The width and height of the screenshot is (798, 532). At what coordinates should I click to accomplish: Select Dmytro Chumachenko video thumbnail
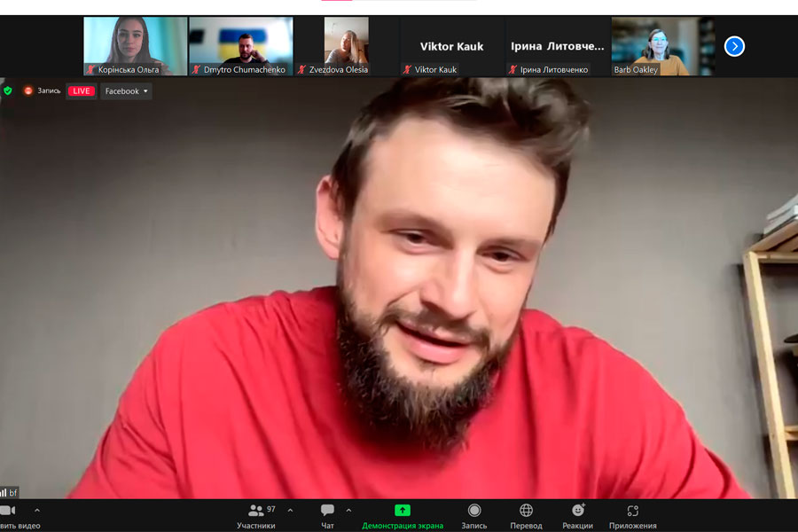(240, 46)
